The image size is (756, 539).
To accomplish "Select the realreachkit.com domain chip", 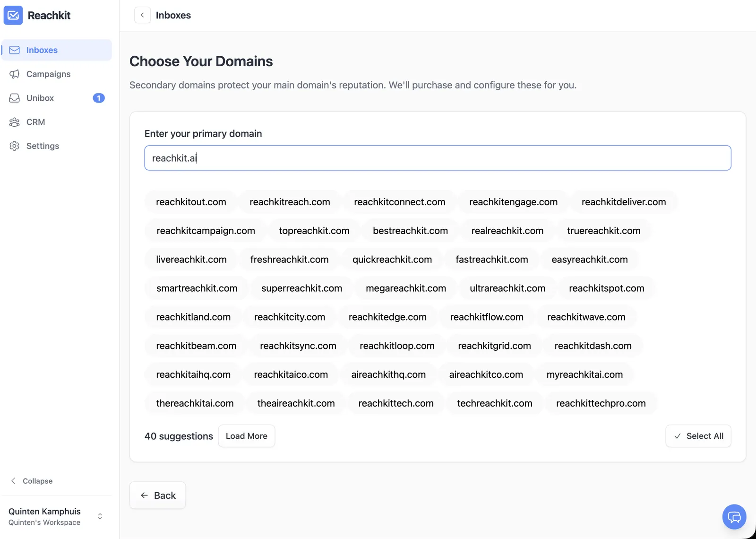I will (507, 231).
